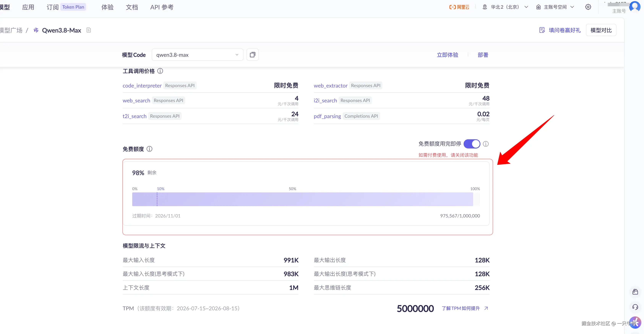Open the pdf_parsing tool link
This screenshot has height=334, width=644.
point(327,116)
